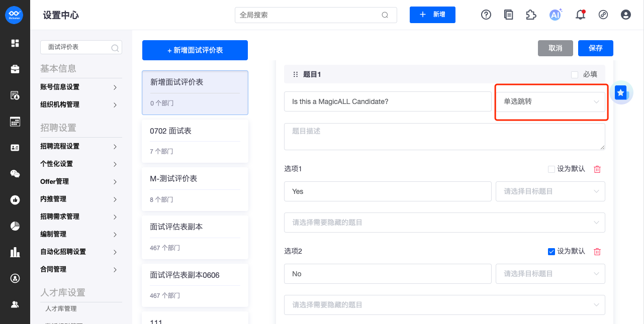Click the help question mark icon
The image size is (644, 324).
(x=486, y=15)
